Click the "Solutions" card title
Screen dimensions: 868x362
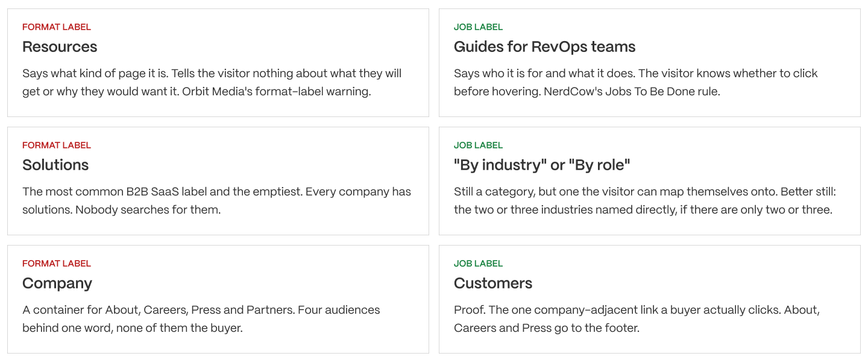point(55,165)
